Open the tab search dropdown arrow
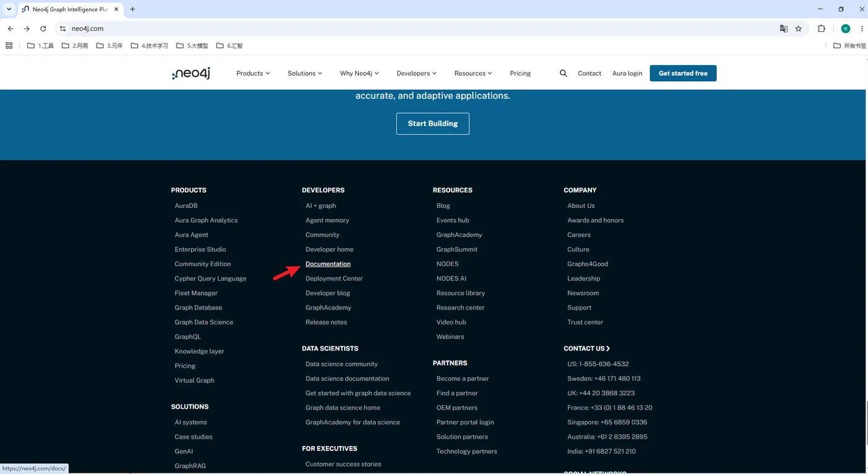The width and height of the screenshot is (868, 474). tap(9, 9)
